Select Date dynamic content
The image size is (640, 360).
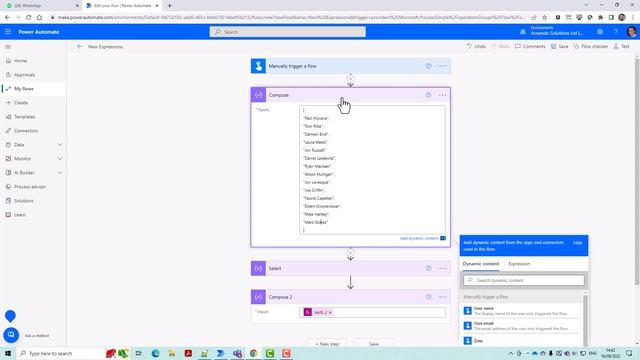click(521, 340)
